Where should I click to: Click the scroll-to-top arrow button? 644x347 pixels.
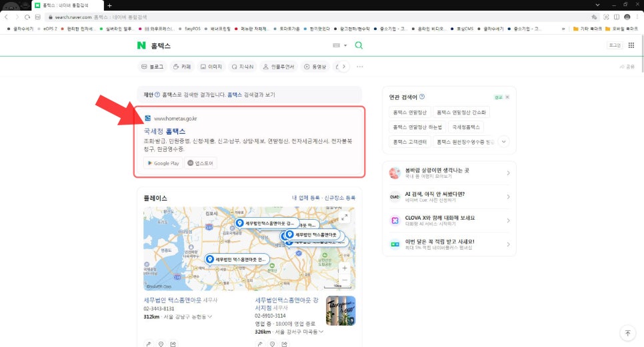[627, 333]
